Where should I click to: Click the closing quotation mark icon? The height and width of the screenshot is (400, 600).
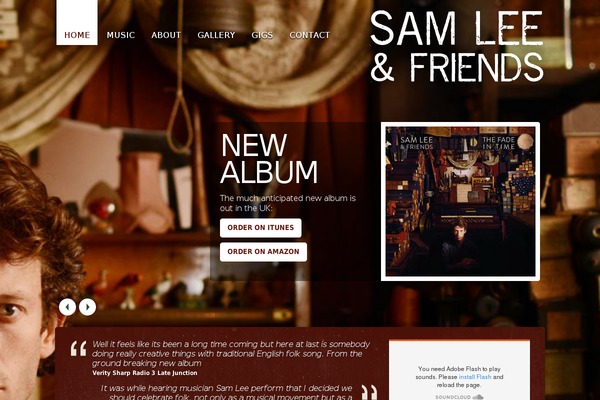point(370,392)
